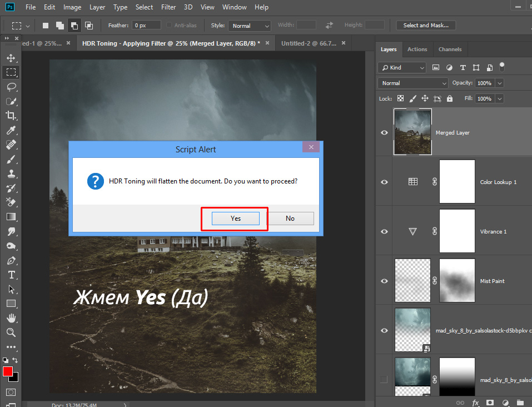Select the Smudge tool
The height and width of the screenshot is (407, 532).
(11, 231)
